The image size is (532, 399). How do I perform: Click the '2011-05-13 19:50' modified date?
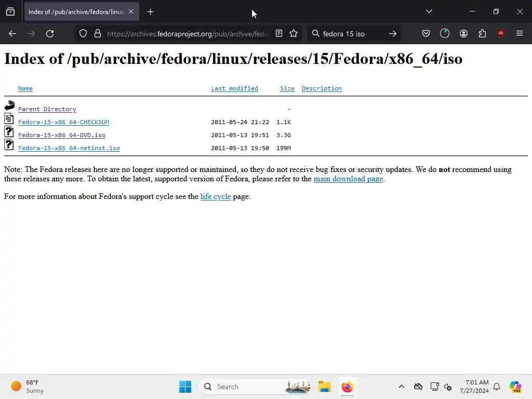(x=240, y=148)
